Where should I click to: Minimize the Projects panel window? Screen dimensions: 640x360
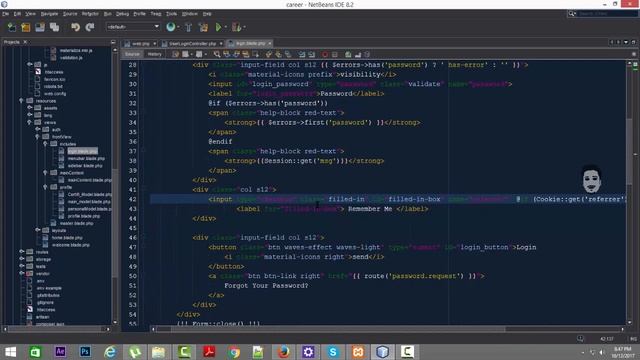tap(113, 42)
